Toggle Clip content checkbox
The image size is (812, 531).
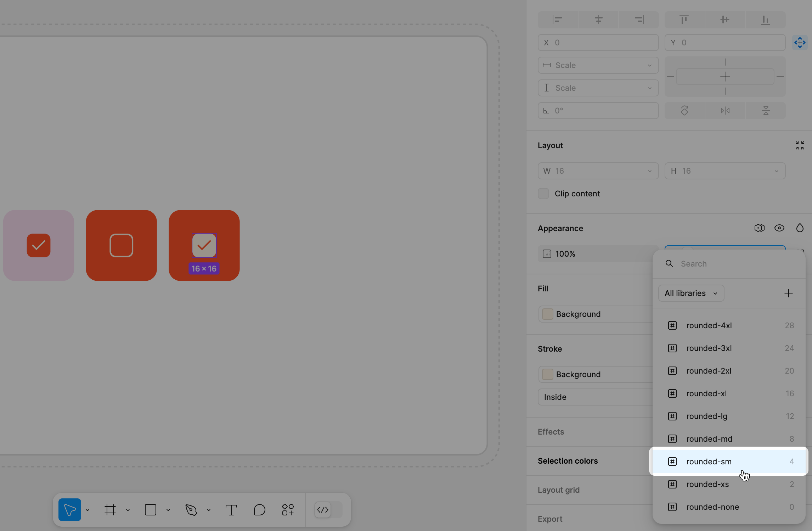tap(543, 193)
